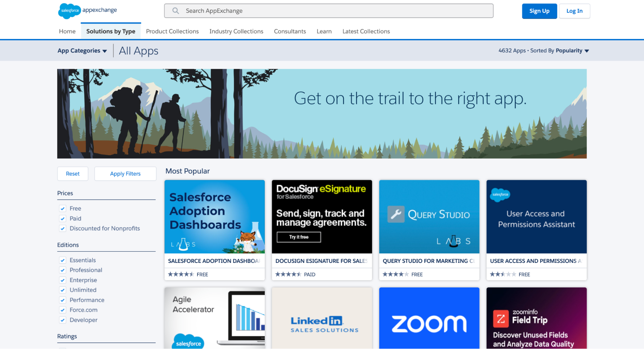Image resolution: width=644 pixels, height=349 pixels.
Task: Open the Latest Collections tab
Action: point(366,31)
